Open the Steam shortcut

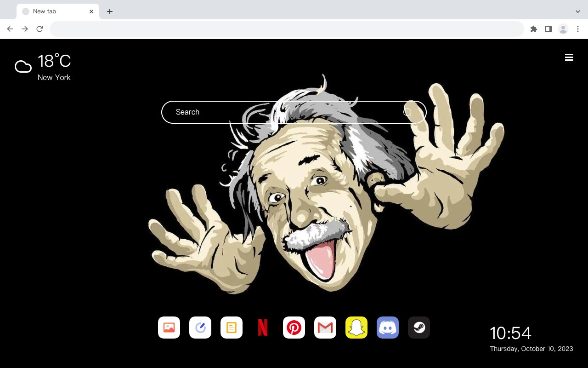419,328
